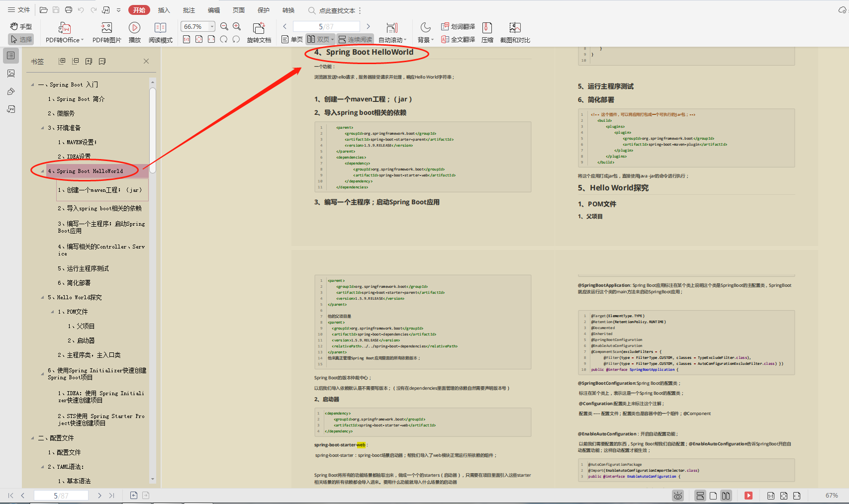Click the undo arrow icon
The image size is (849, 504).
click(81, 10)
